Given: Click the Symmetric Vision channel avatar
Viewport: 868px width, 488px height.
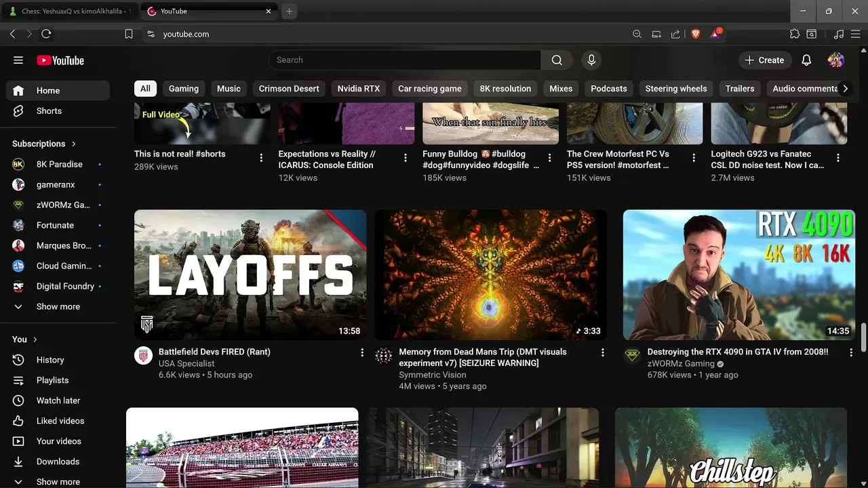Looking at the screenshot, I should click(x=383, y=355).
